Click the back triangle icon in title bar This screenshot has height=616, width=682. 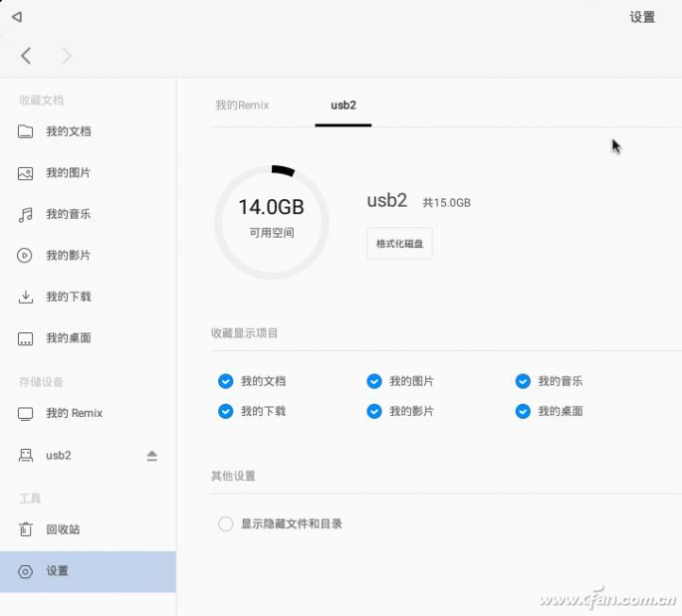click(17, 17)
